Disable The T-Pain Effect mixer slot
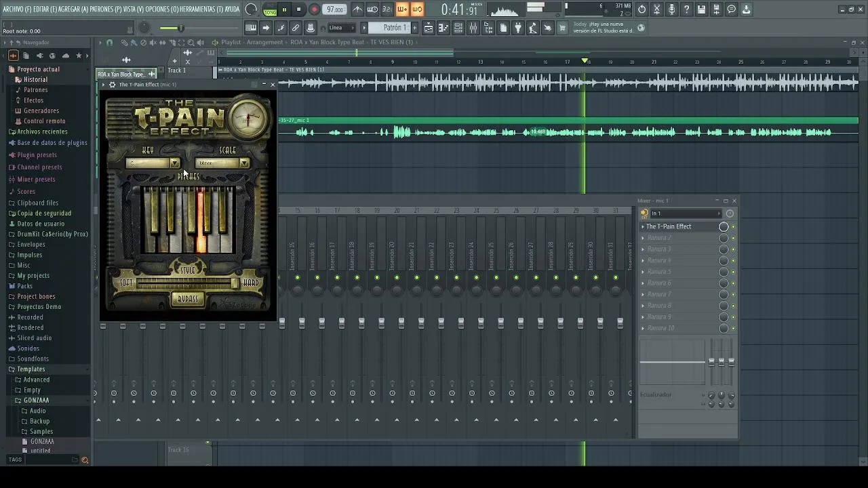868x488 pixels. [x=733, y=226]
